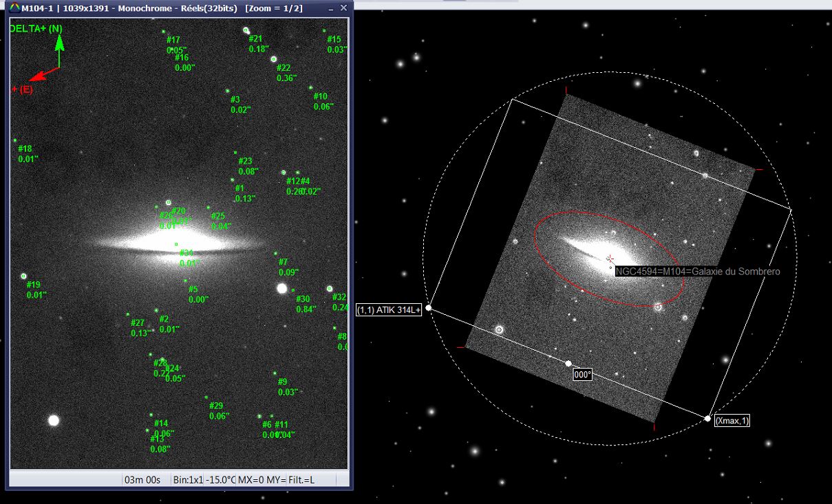
Task: Click the Prism app icon in title bar
Action: pyautogui.click(x=14, y=8)
